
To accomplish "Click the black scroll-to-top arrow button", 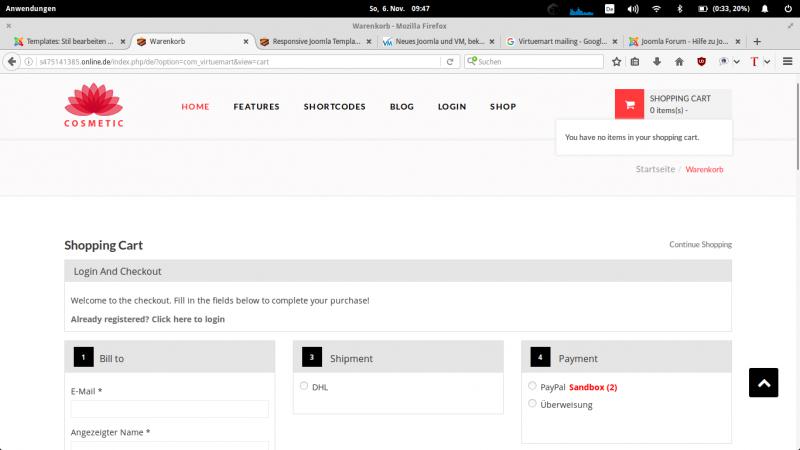I will click(x=763, y=383).
